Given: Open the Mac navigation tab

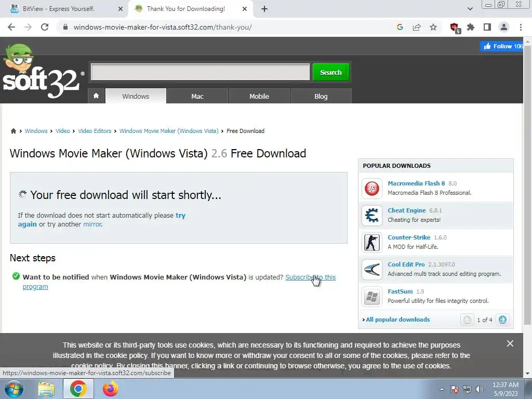Looking at the screenshot, I should pos(197,96).
